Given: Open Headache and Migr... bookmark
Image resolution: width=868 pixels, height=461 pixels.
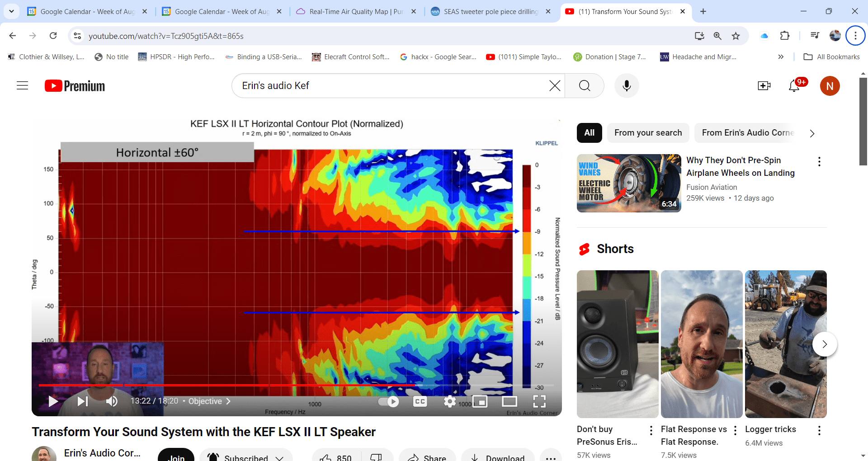Looking at the screenshot, I should point(698,56).
